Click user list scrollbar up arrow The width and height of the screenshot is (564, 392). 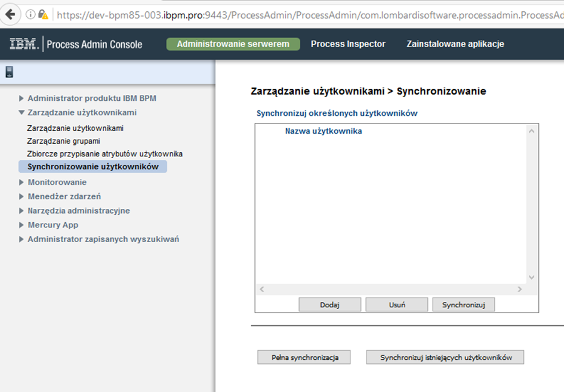[532, 131]
